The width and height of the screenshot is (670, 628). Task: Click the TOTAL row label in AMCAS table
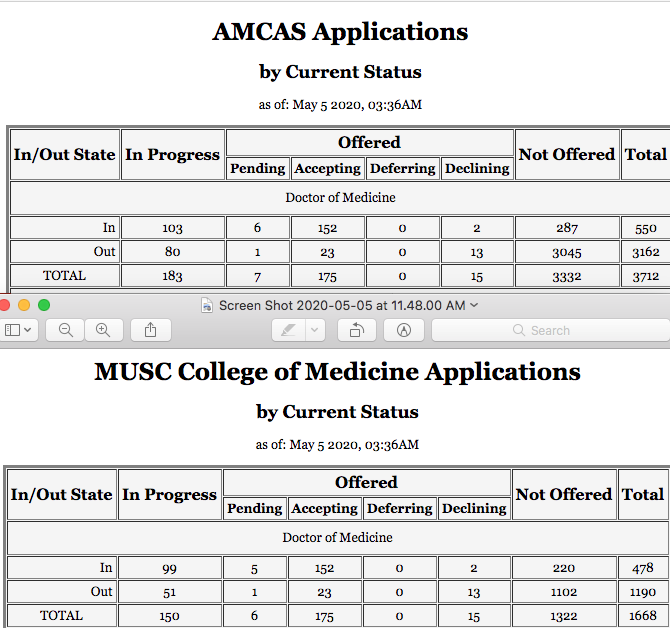64,276
